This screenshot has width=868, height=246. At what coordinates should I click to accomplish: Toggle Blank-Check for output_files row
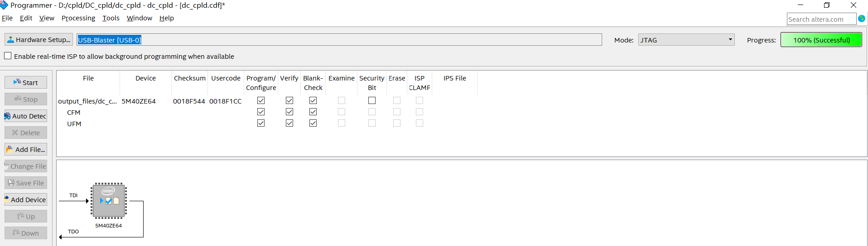313,100
